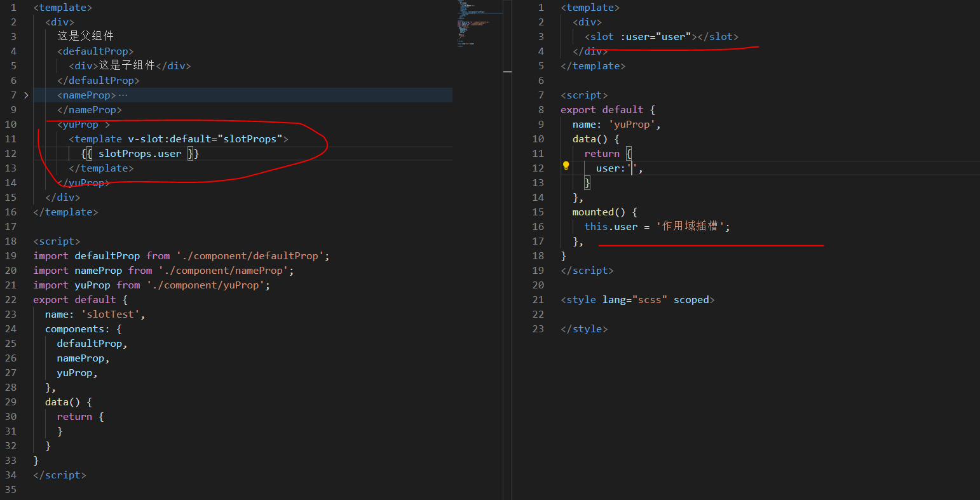980x500 pixels.
Task: Click line number 6 in right editor gutter
Action: (541, 80)
